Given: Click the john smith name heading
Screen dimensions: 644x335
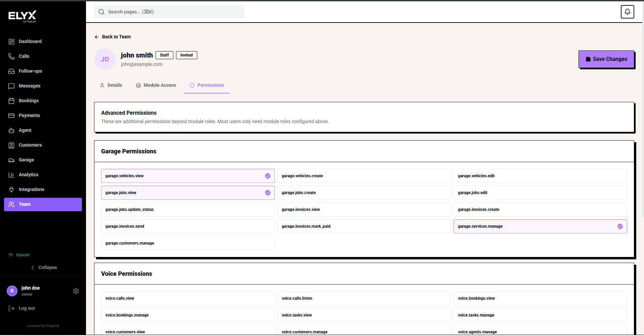Looking at the screenshot, I should click(x=137, y=55).
